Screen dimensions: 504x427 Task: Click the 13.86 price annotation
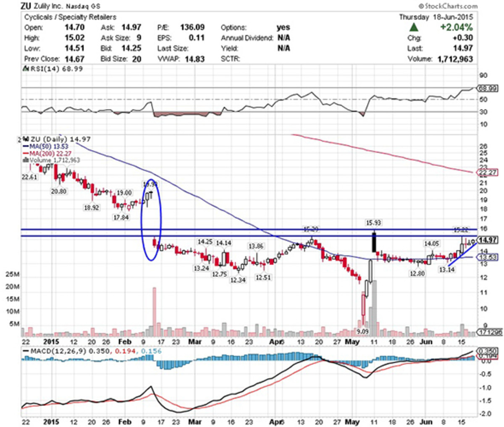256,246
